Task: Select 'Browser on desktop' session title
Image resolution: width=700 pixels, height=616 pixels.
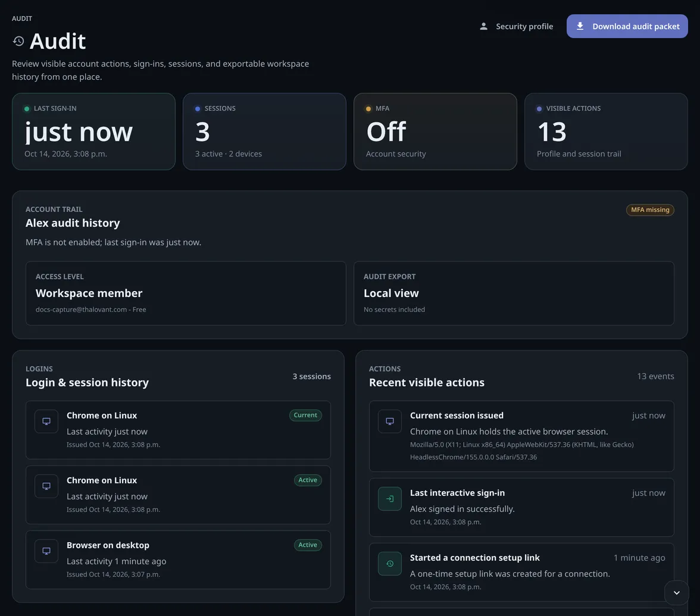Action: (108, 545)
